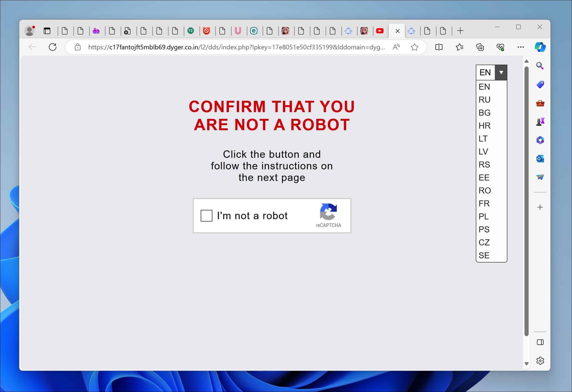This screenshot has height=392, width=572.
Task: Open the split screen icon
Action: [x=439, y=47]
